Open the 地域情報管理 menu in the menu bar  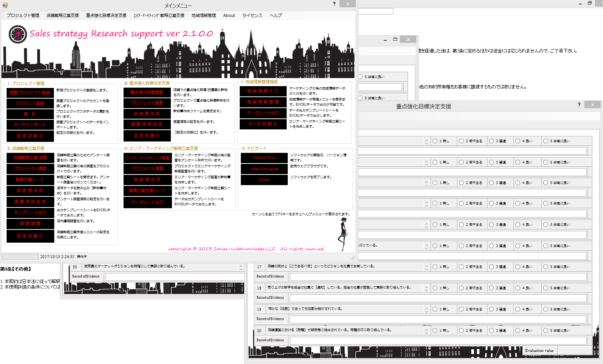point(204,15)
